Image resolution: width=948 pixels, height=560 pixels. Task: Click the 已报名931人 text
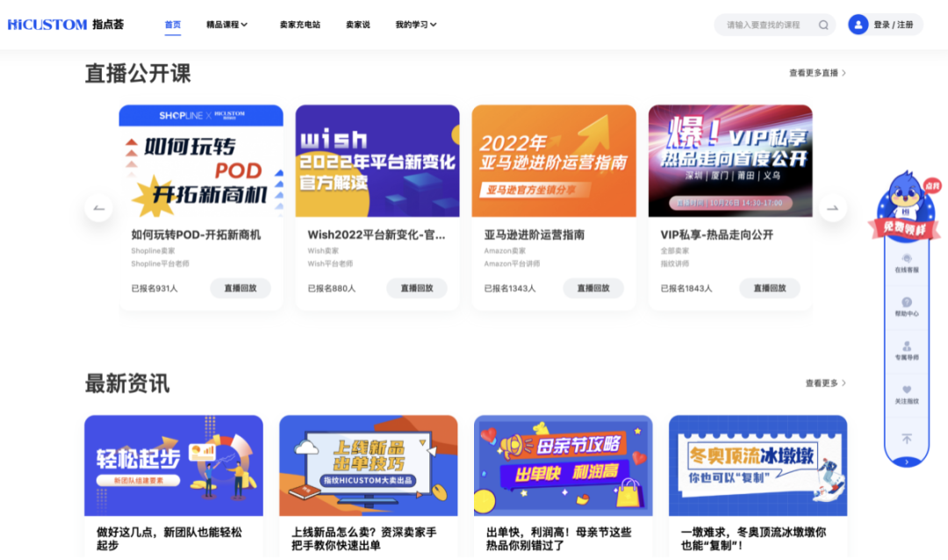(x=154, y=289)
